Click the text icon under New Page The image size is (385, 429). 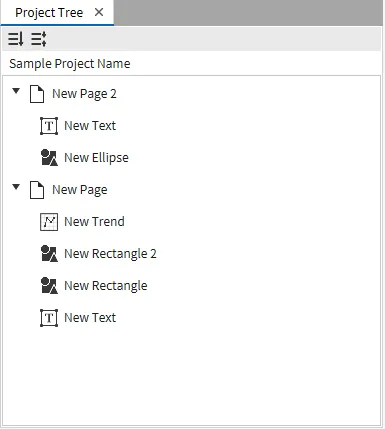pos(49,318)
